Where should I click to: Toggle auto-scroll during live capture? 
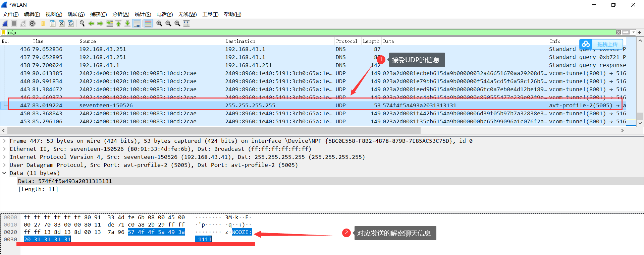[137, 23]
